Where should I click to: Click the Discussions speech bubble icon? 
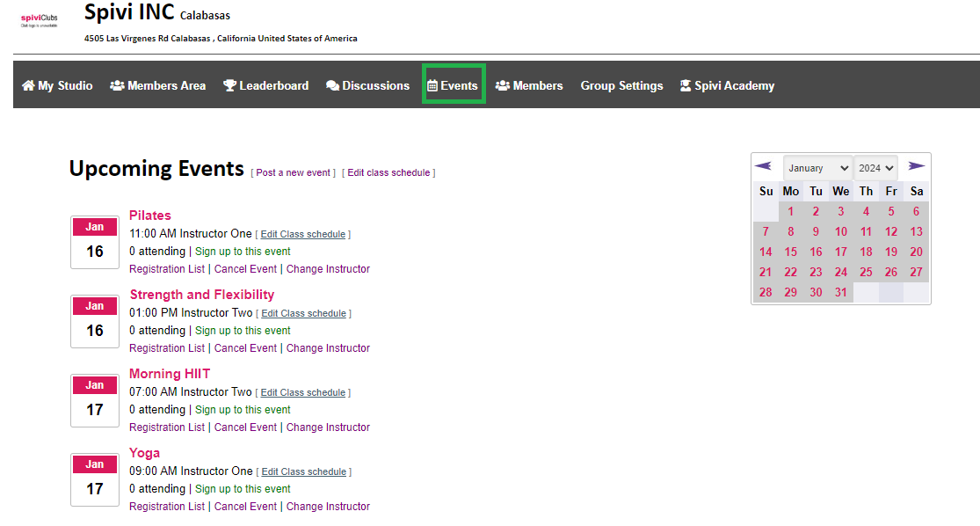(x=332, y=86)
